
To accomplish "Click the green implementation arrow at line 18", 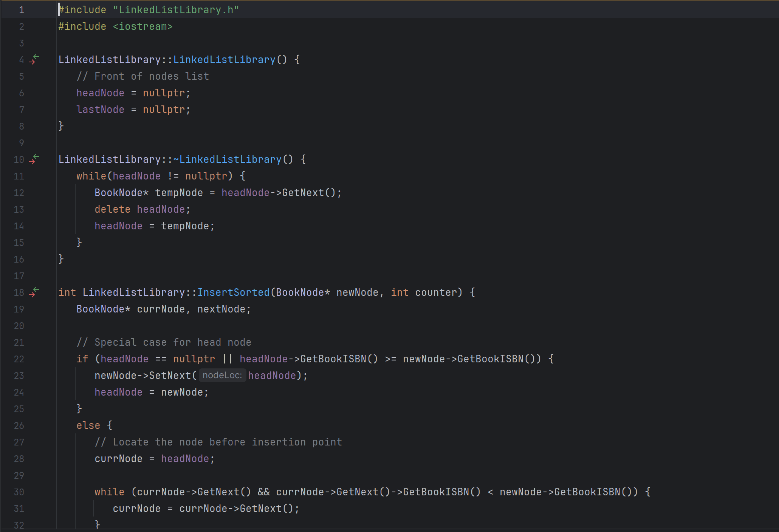I will tap(36, 289).
